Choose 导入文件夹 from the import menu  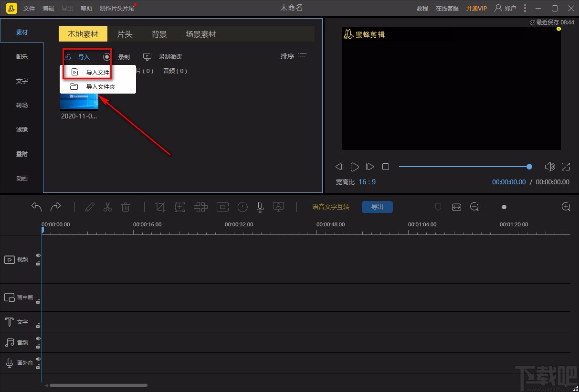100,87
